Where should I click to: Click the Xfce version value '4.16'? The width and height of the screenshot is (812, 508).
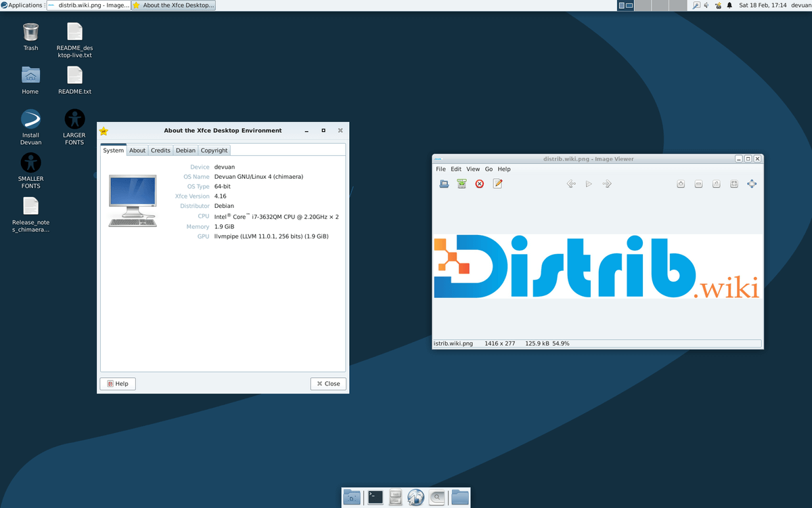221,196
